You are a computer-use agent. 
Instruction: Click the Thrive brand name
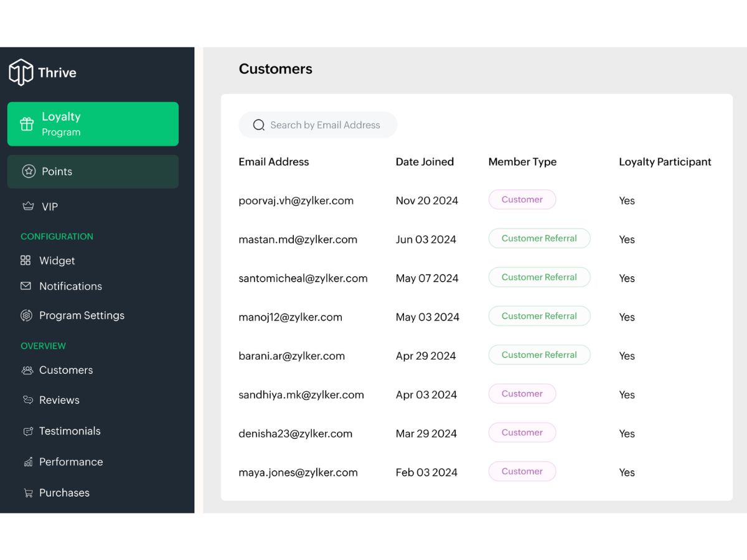point(57,72)
